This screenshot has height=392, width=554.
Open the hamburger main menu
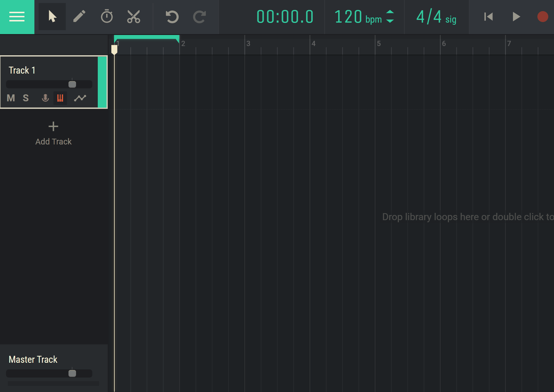17,17
